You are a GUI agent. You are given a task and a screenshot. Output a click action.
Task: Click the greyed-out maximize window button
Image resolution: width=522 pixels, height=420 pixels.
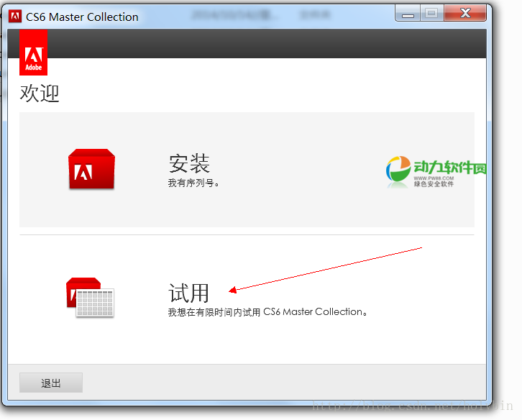(431, 13)
